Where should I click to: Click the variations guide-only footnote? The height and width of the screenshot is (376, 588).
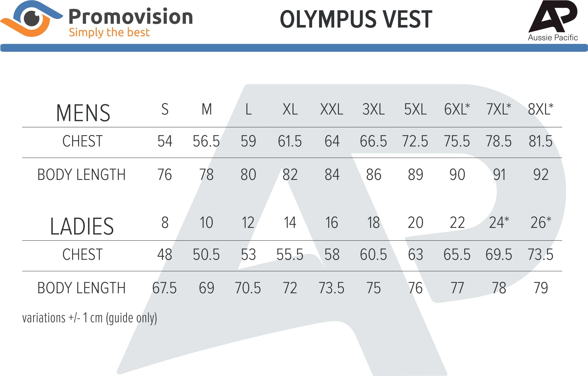(x=90, y=318)
